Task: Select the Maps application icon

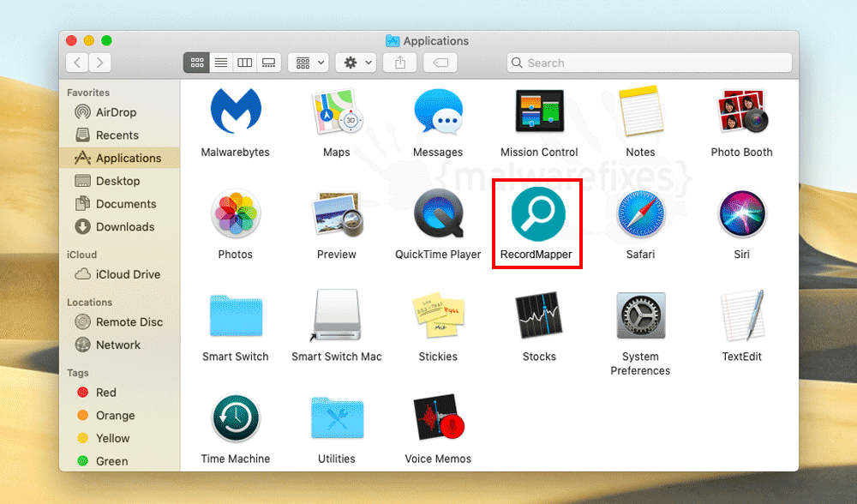Action: (337, 112)
